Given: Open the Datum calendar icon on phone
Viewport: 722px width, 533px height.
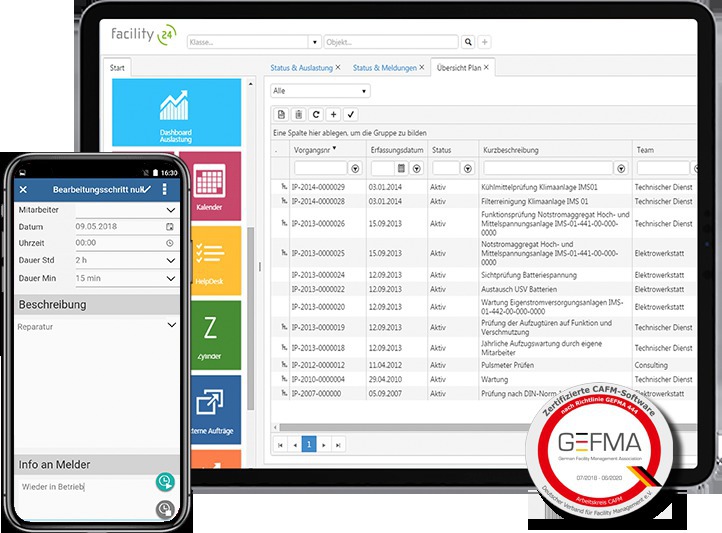Looking at the screenshot, I should (x=169, y=226).
